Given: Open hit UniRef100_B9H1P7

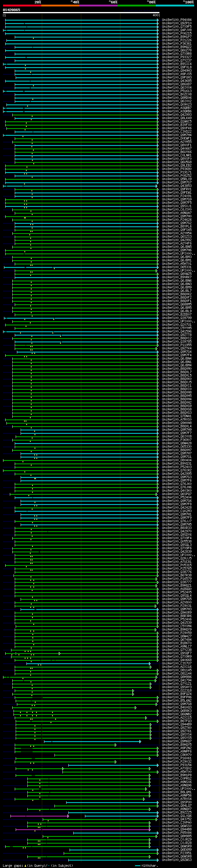Looking at the screenshot, I should pyautogui.click(x=177, y=37).
